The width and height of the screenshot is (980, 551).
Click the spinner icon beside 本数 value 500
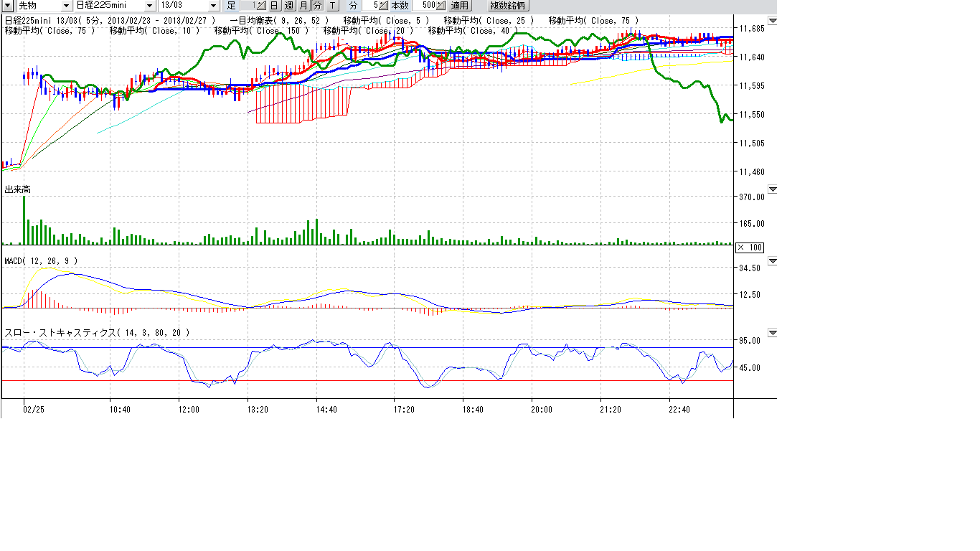click(442, 6)
